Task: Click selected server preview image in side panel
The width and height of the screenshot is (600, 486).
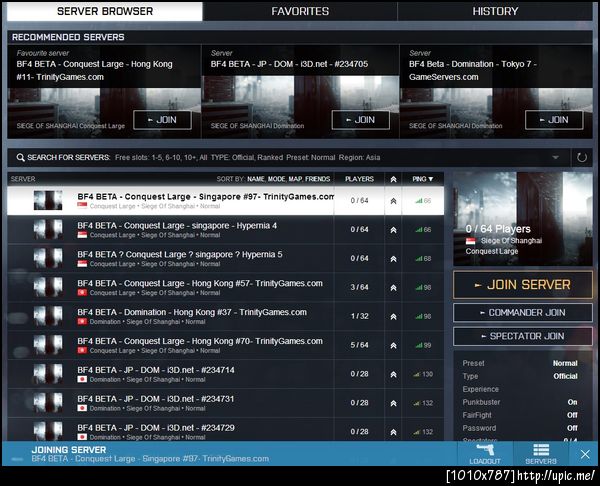Action: click(x=523, y=219)
